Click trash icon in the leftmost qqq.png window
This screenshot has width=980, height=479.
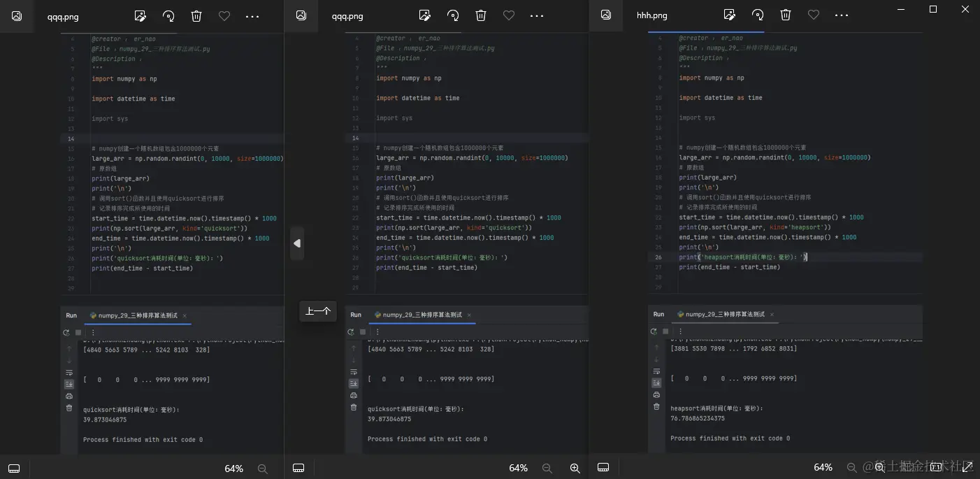(x=196, y=15)
